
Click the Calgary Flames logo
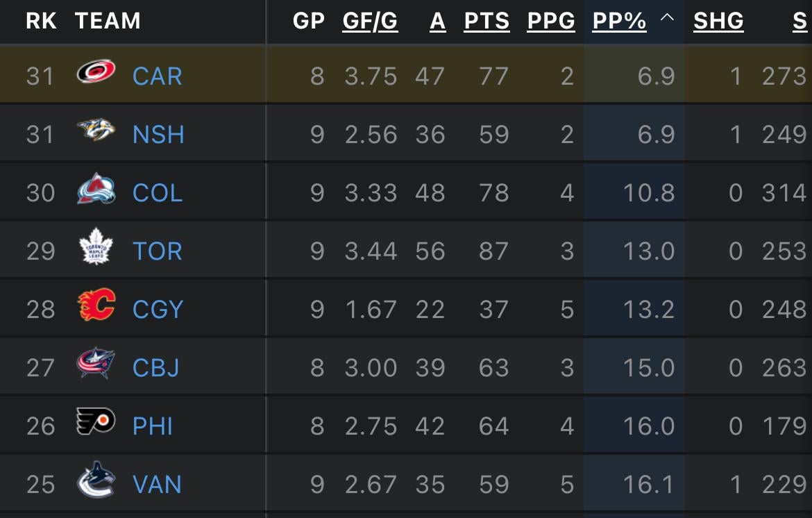pyautogui.click(x=96, y=308)
